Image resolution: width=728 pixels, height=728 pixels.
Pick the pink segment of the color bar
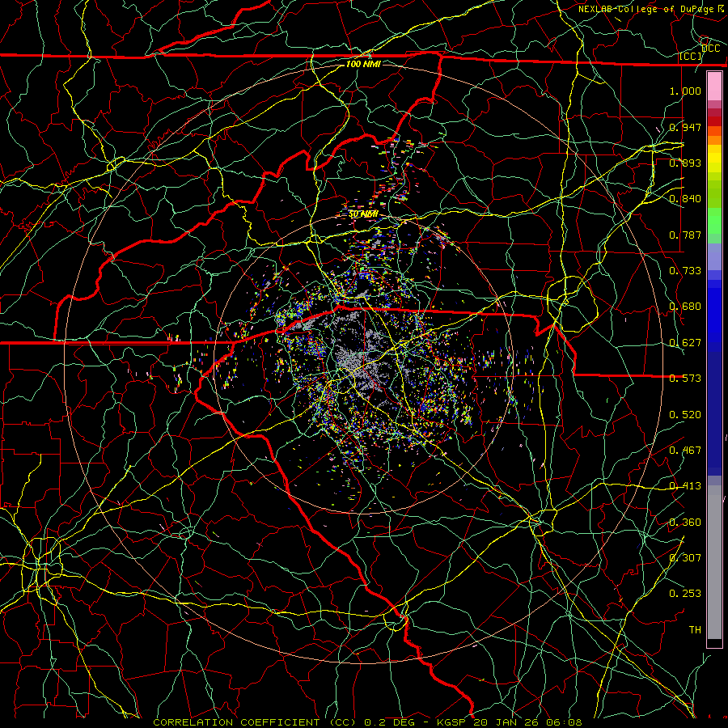pos(714,87)
